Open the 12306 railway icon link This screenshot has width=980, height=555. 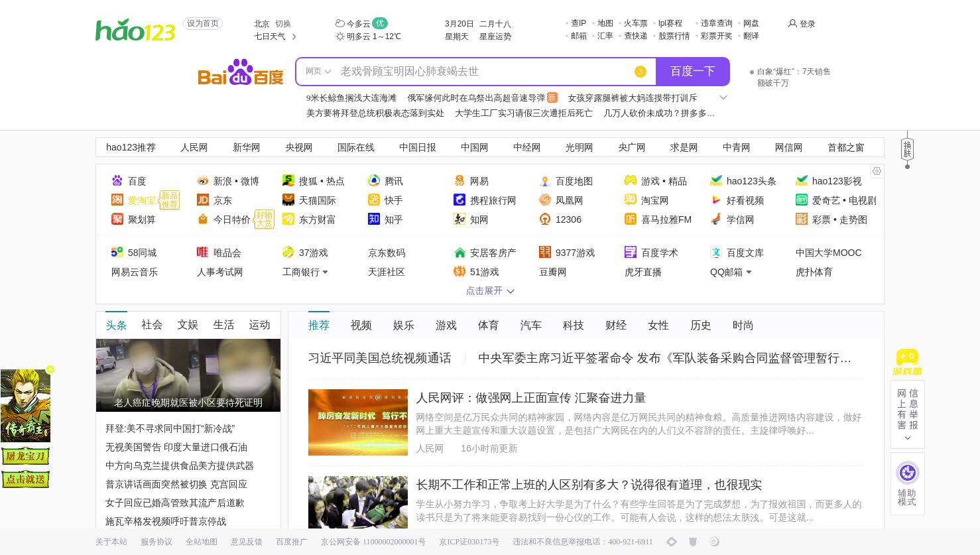coord(545,219)
